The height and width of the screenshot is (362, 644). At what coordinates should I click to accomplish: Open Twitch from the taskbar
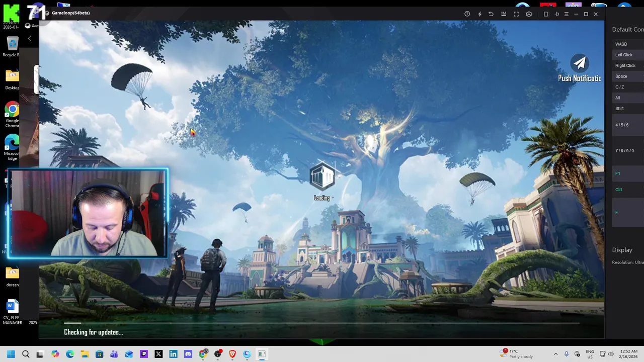pyautogui.click(x=144, y=354)
